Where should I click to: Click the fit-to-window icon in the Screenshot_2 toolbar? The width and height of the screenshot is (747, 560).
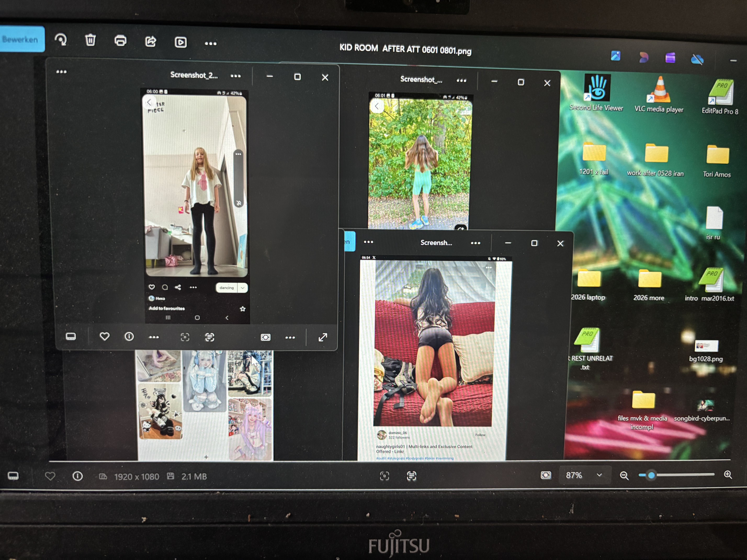(x=265, y=337)
